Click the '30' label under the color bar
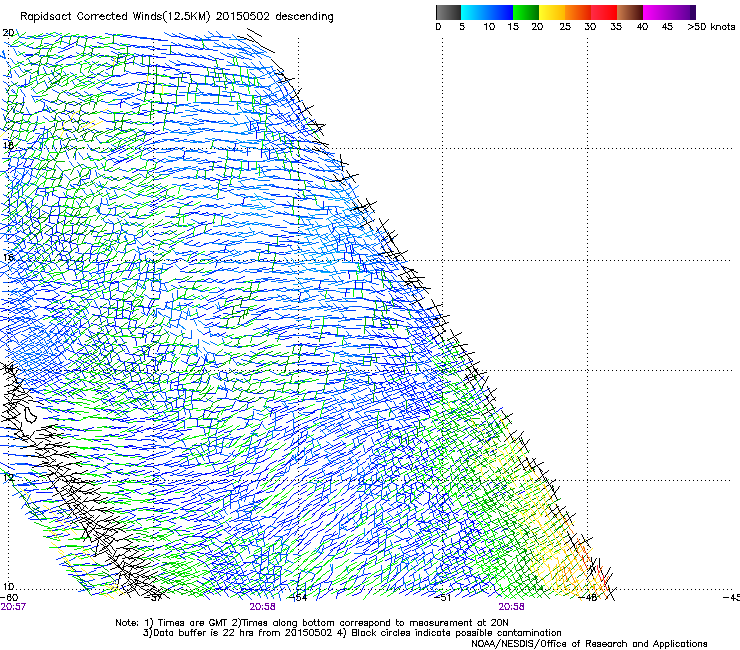The width and height of the screenshot is (740, 650). click(x=590, y=27)
